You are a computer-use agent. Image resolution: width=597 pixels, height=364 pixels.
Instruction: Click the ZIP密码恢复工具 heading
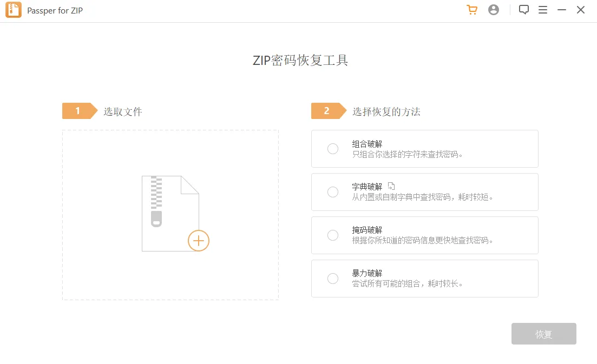[x=300, y=60]
